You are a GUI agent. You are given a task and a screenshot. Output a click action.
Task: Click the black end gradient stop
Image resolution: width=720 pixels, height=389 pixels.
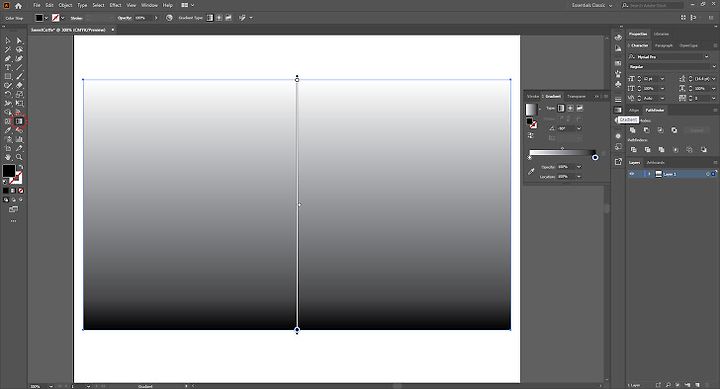pos(595,158)
